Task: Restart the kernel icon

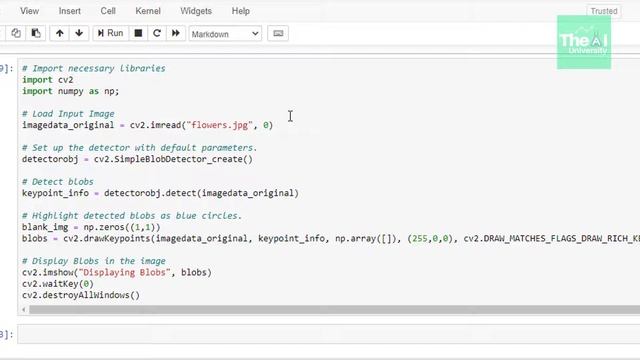Action: pyautogui.click(x=157, y=33)
